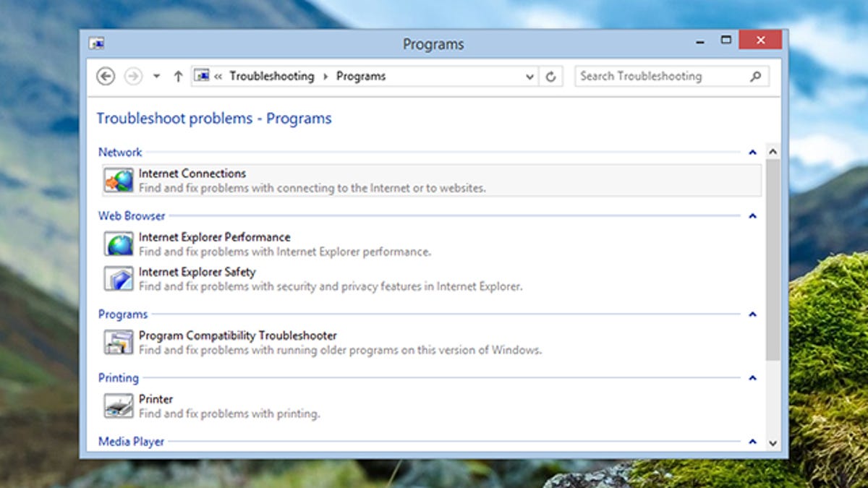Collapse the Web Browser section
Image resolution: width=868 pixels, height=488 pixels.
pyautogui.click(x=752, y=216)
